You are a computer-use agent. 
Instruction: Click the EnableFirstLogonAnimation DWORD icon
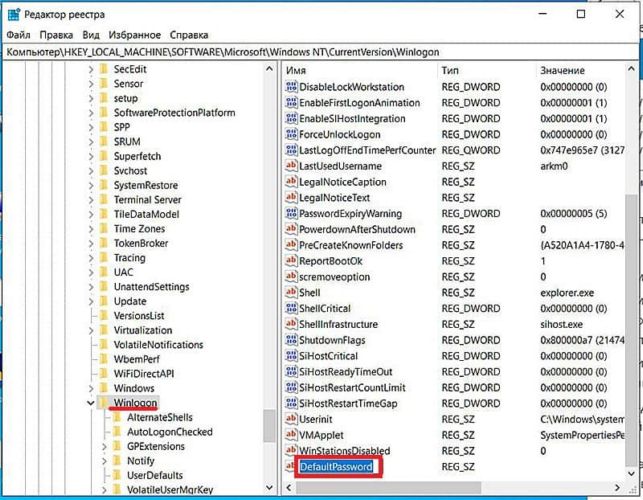pos(291,103)
